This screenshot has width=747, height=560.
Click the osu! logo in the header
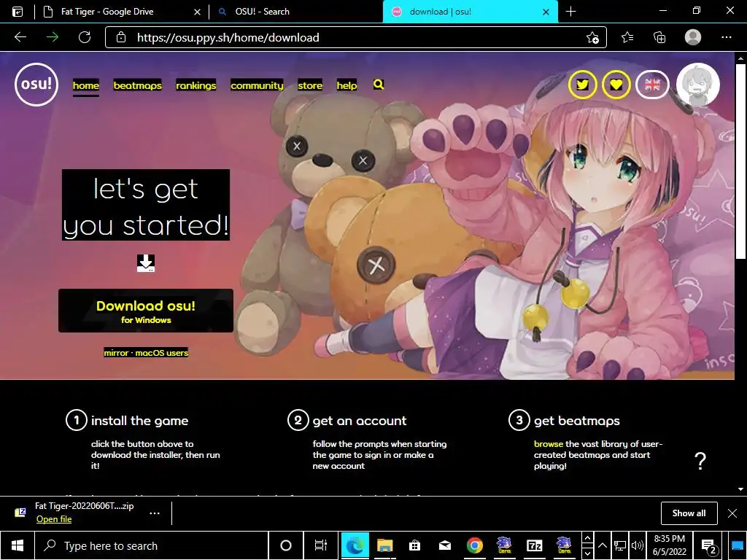tap(36, 85)
